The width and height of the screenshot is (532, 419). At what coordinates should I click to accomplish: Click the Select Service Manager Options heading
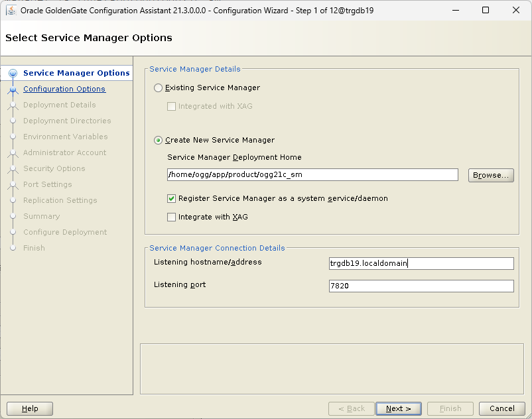[89, 38]
